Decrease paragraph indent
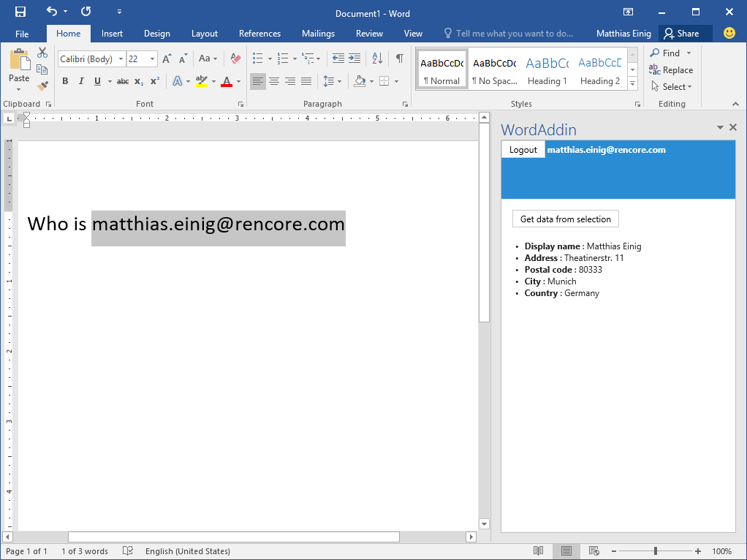Screen dimensions: 747x560 [338, 58]
